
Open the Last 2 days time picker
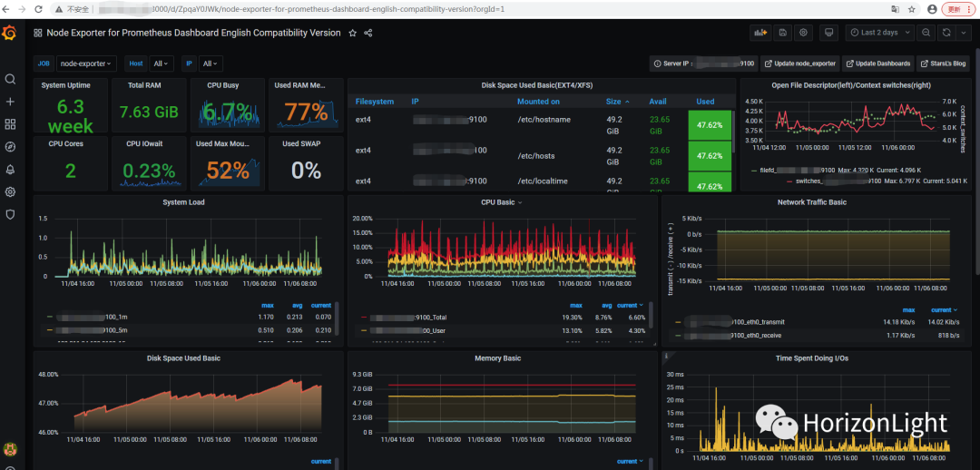[x=879, y=33]
